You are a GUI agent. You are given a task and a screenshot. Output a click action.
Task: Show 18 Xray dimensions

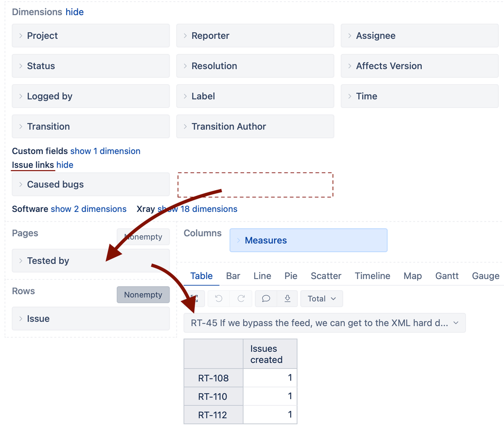click(197, 209)
